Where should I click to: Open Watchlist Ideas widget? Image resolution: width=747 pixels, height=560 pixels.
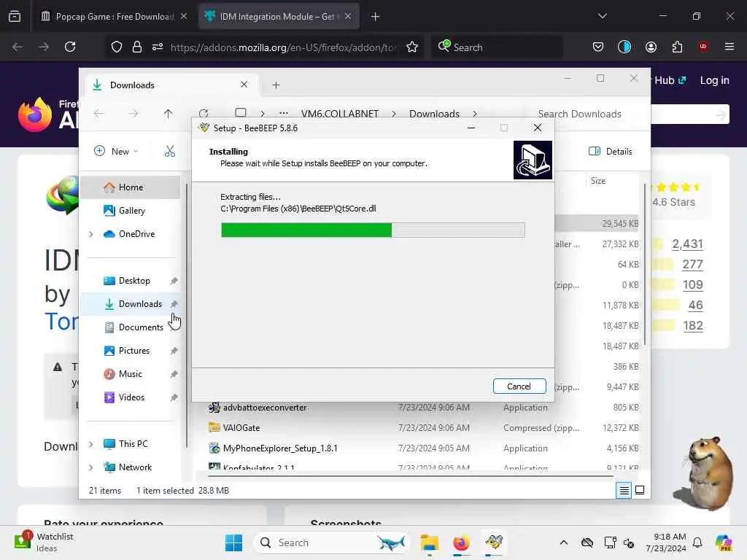[44, 542]
